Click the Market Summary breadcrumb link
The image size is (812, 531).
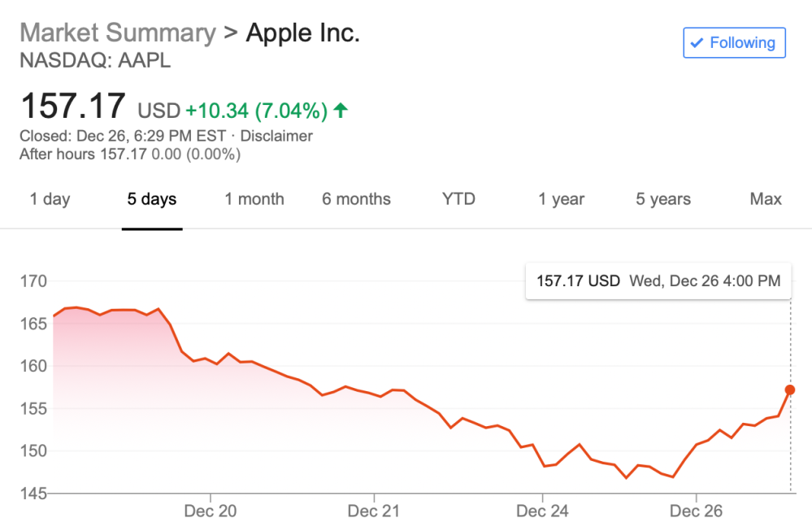click(x=118, y=33)
